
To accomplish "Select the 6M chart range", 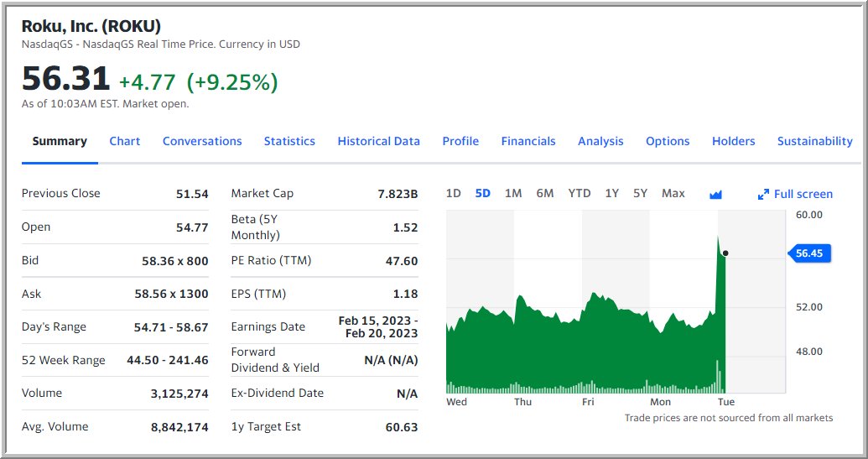I will pyautogui.click(x=545, y=193).
